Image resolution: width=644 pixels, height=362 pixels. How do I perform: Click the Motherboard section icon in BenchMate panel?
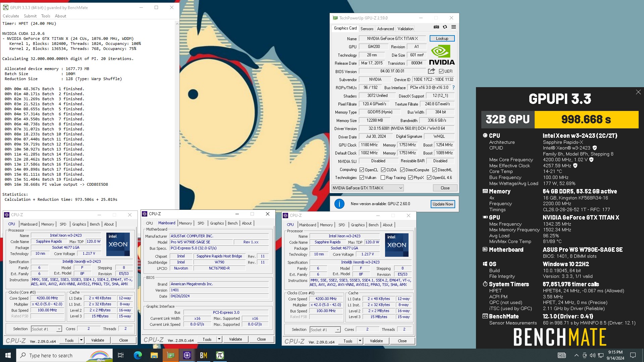point(485,249)
